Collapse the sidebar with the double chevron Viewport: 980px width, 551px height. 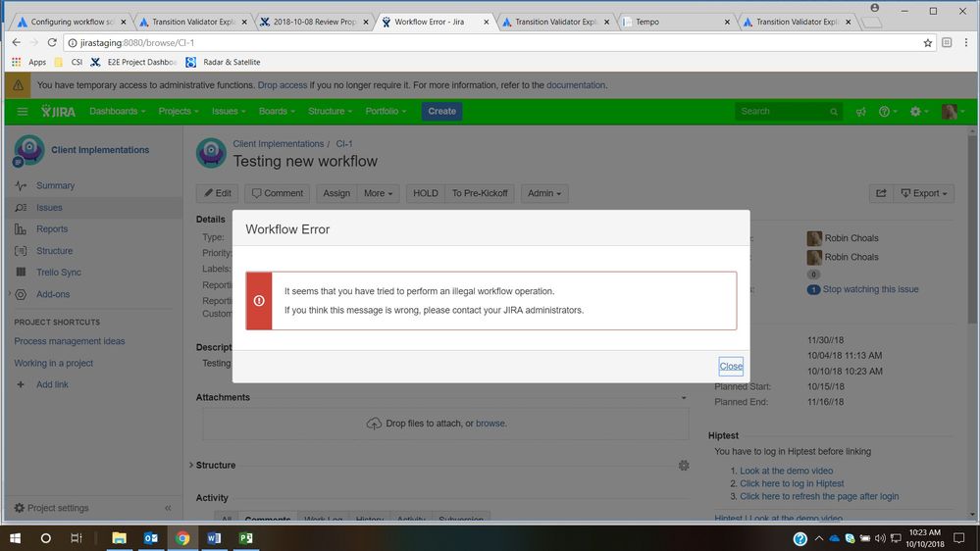pos(168,508)
